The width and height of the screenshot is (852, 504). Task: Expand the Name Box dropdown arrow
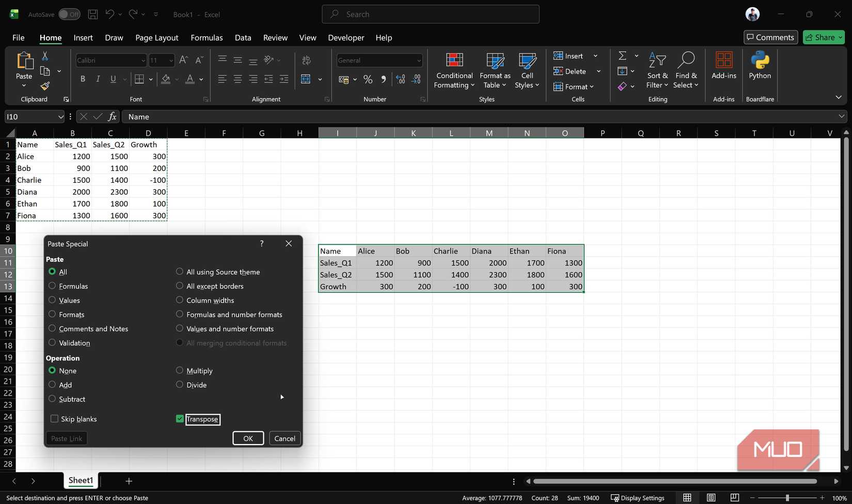(x=60, y=117)
